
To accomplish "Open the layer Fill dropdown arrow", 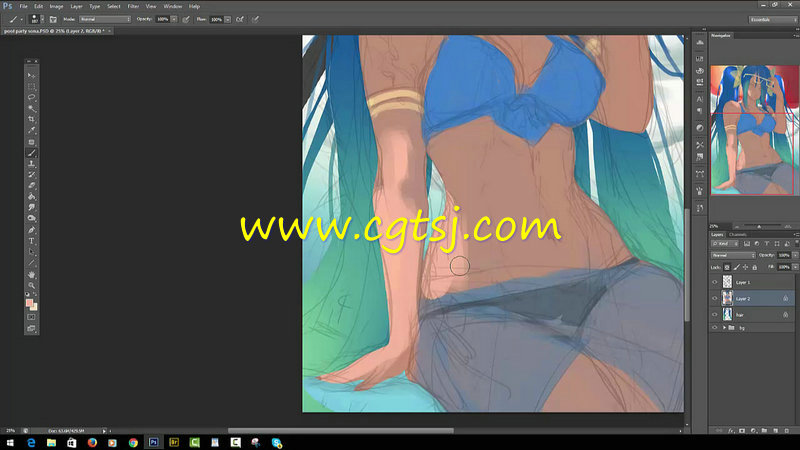I will pos(795,267).
